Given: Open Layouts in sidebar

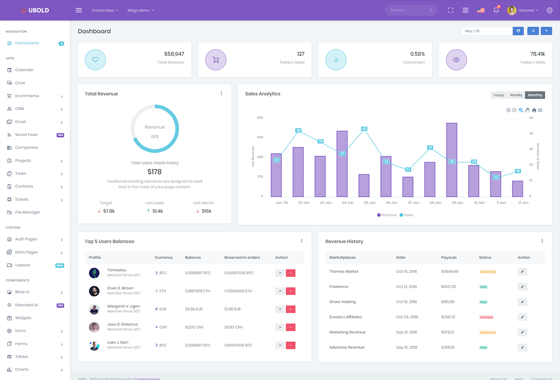Looking at the screenshot, I should tap(35, 265).
